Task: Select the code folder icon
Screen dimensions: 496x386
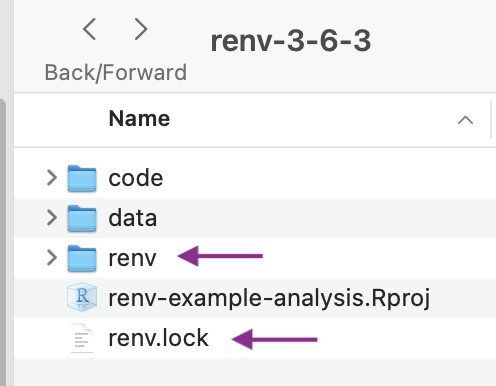Action: click(82, 178)
